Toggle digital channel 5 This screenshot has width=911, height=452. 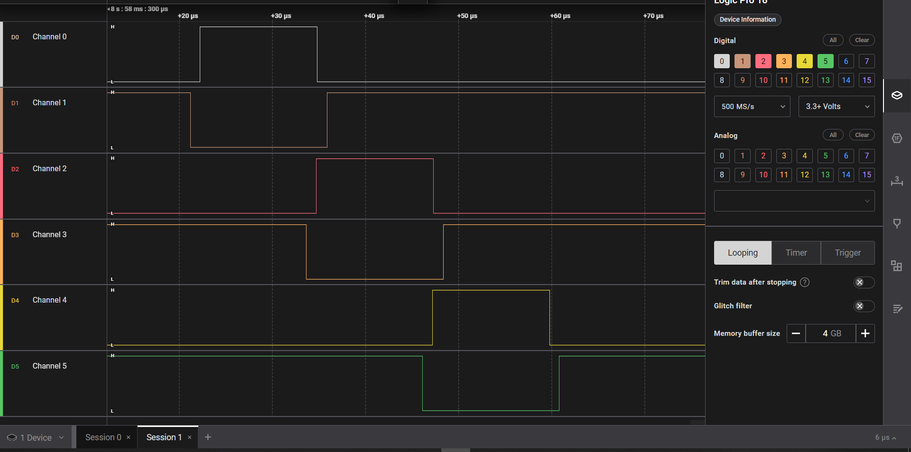pyautogui.click(x=826, y=62)
